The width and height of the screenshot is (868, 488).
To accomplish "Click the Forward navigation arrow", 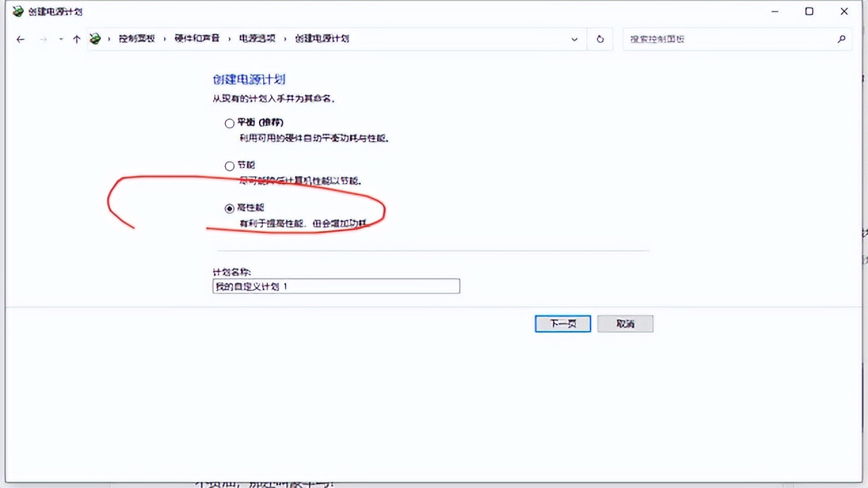I will pos(42,39).
